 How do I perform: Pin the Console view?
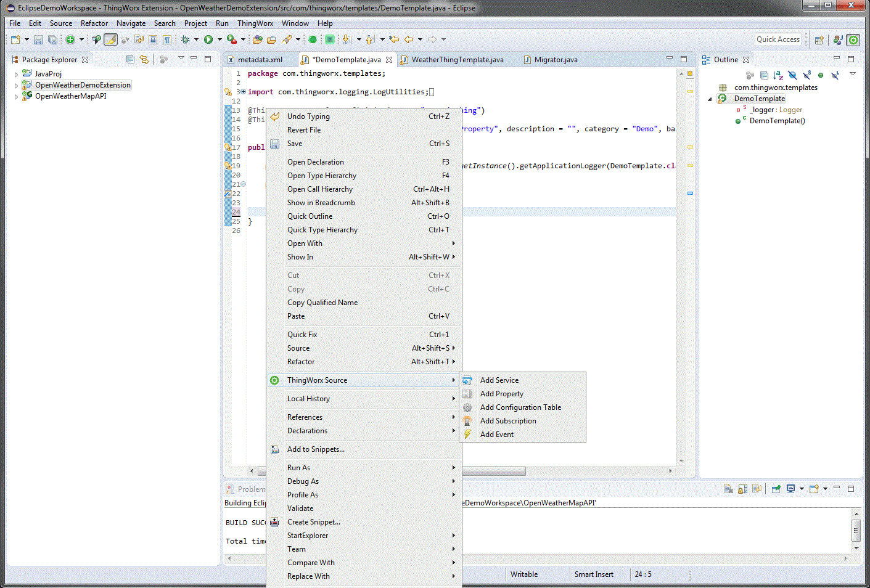[776, 488]
